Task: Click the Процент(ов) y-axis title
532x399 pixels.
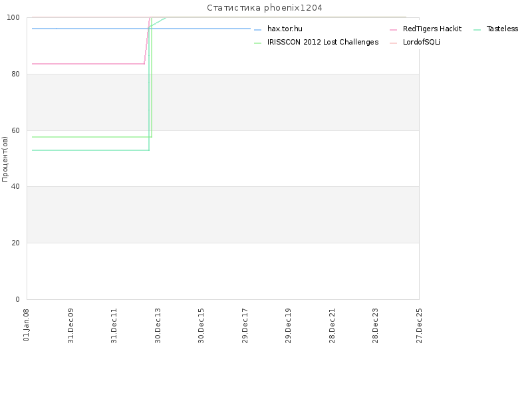Action: [5, 159]
